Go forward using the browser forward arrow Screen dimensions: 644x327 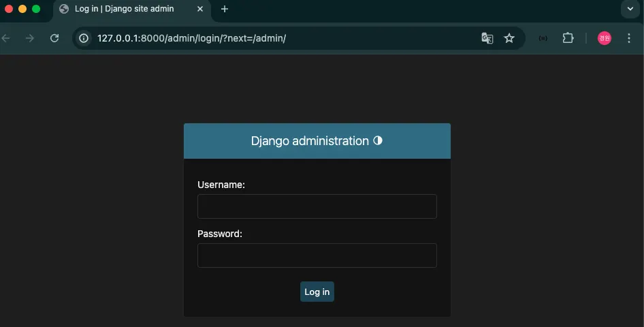[x=29, y=38]
